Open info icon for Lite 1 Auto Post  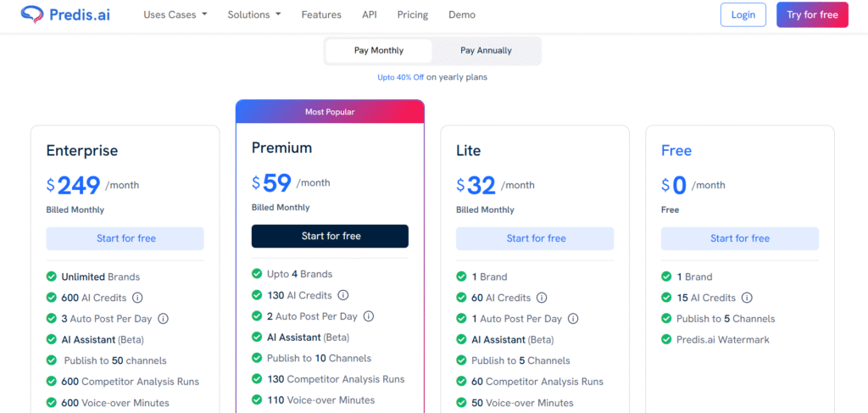pyautogui.click(x=574, y=319)
